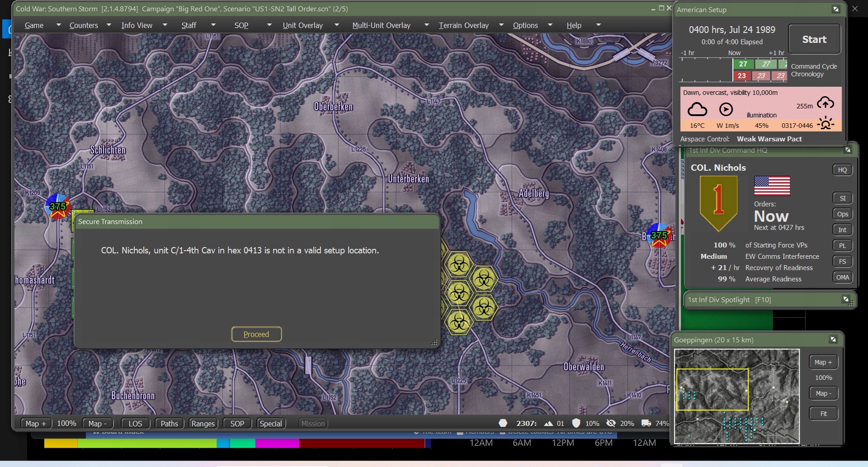
Task: Collapse the 1st Inf Div Command HQ panel
Action: tap(848, 150)
